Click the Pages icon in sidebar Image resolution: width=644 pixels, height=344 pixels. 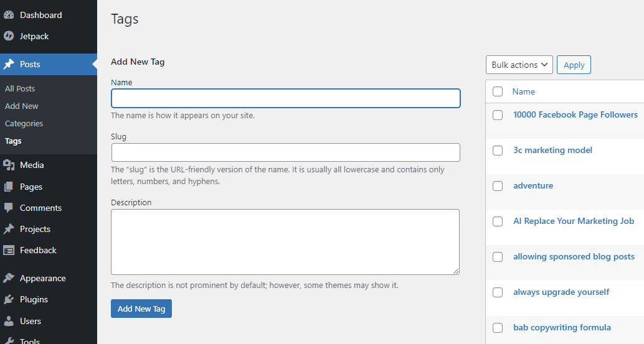point(9,187)
